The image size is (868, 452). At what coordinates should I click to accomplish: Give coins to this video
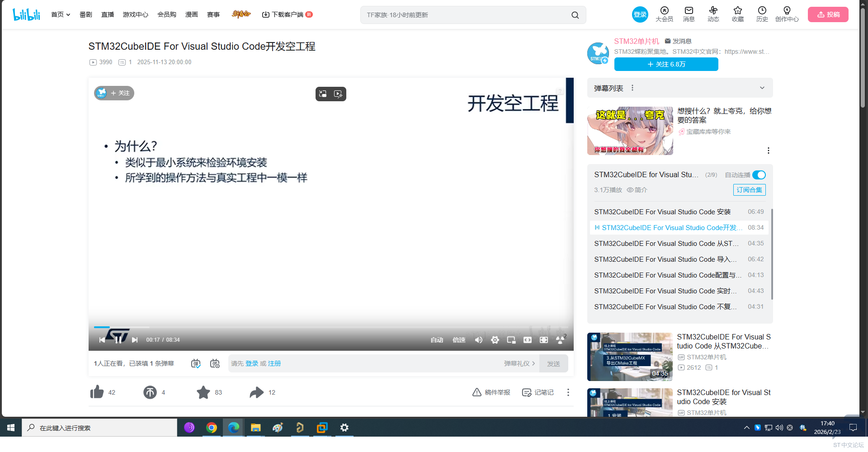pyautogui.click(x=150, y=392)
